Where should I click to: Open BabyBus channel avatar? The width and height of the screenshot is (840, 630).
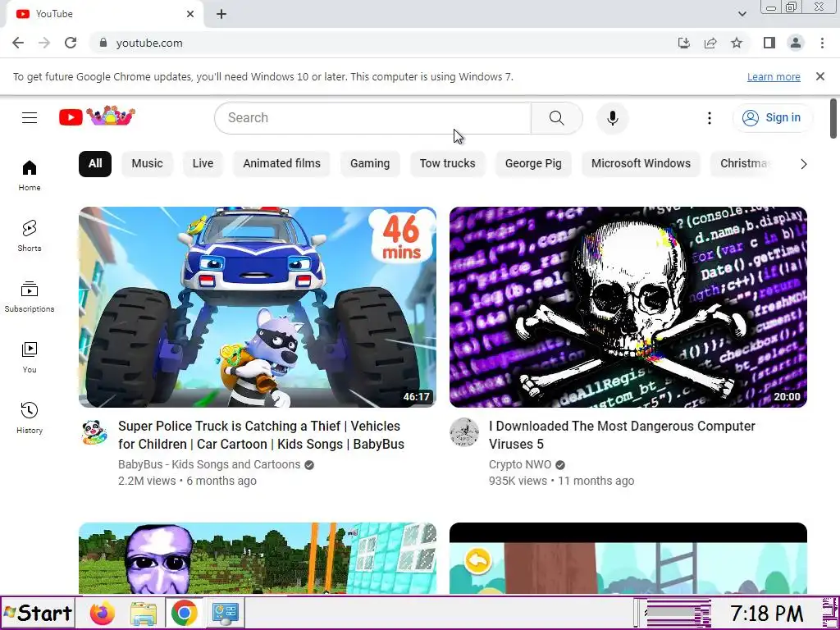[94, 431]
